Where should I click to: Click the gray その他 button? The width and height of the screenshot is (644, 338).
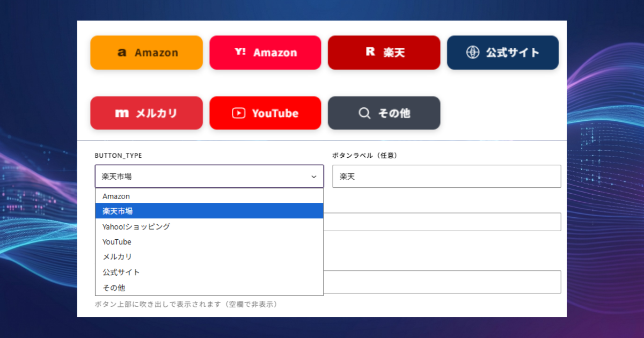point(384,113)
